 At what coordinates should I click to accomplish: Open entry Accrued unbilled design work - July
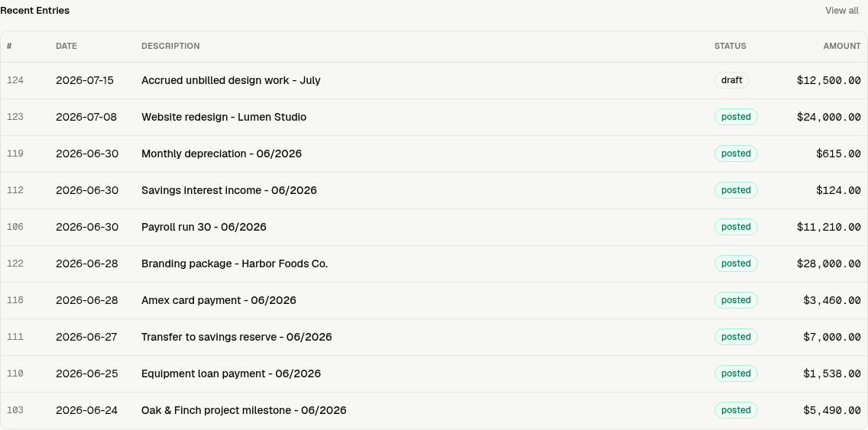pos(231,80)
